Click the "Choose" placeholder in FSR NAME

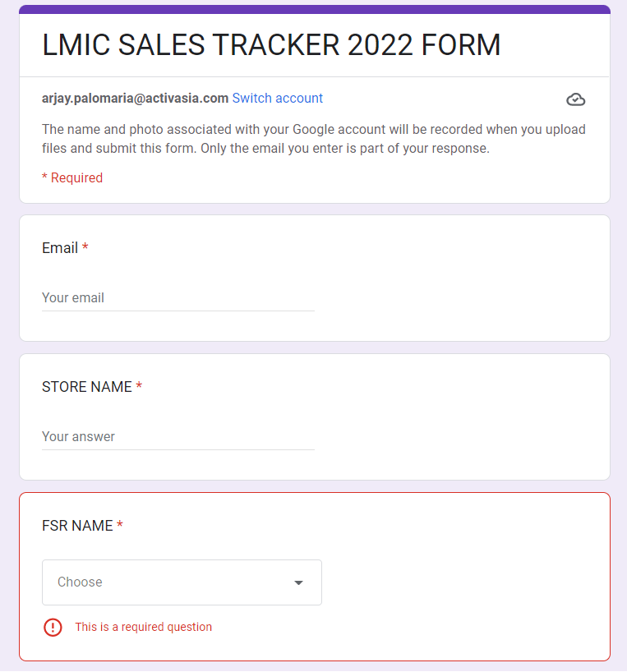point(81,582)
